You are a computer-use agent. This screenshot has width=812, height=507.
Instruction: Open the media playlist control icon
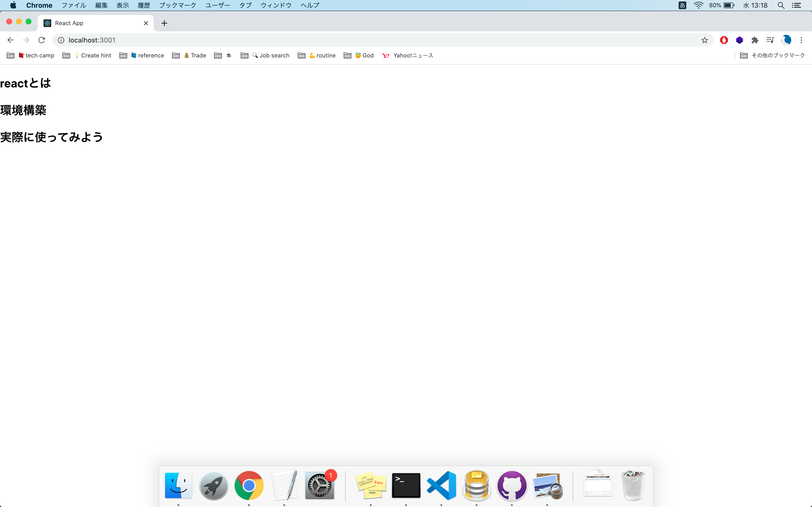tap(770, 40)
